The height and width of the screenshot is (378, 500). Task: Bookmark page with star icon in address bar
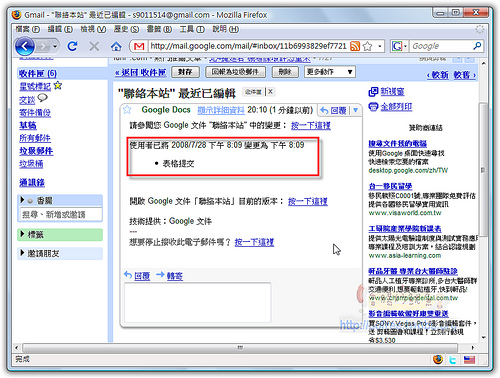coord(367,46)
